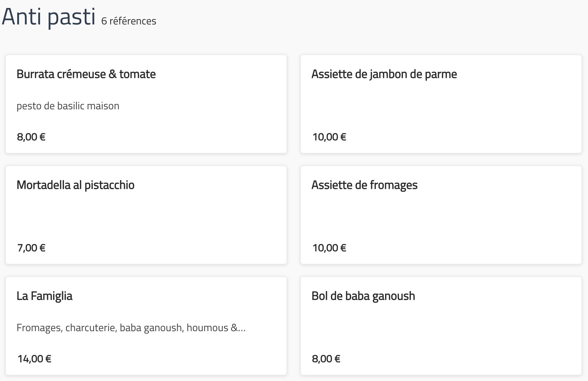Viewport: 588px width, 381px height.
Task: Click the 6 références label
Action: click(129, 21)
